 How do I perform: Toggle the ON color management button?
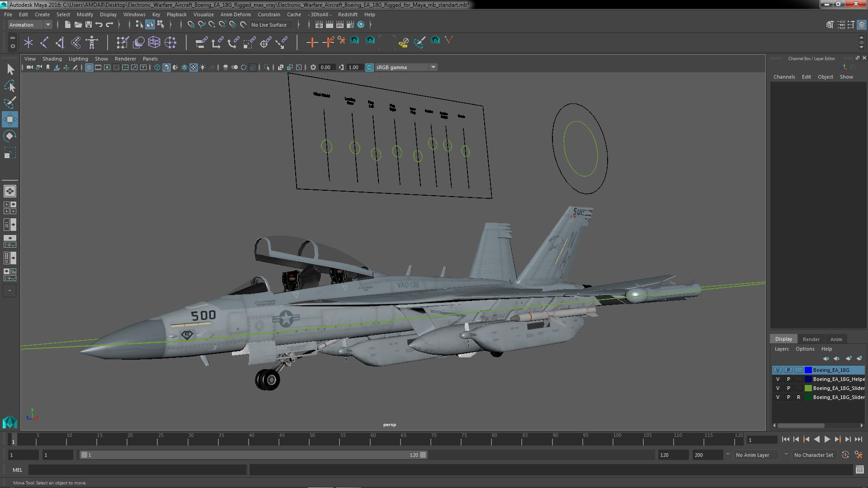pyautogui.click(x=369, y=67)
